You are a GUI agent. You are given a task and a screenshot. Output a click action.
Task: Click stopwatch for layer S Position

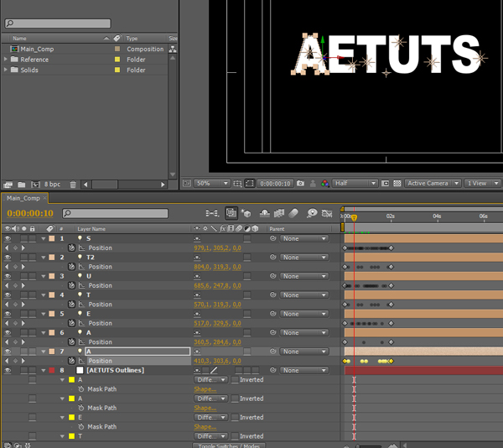71,247
